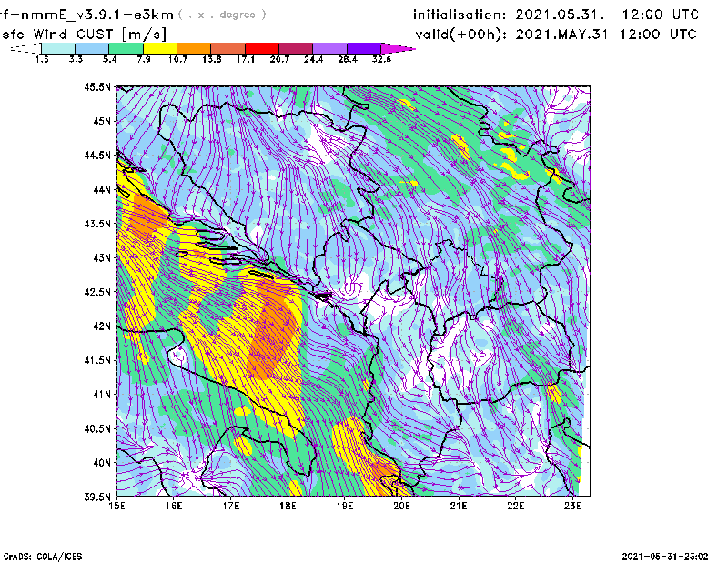The width and height of the screenshot is (728, 562).
Task: Click the 15E longitude label
Action: click(x=116, y=506)
